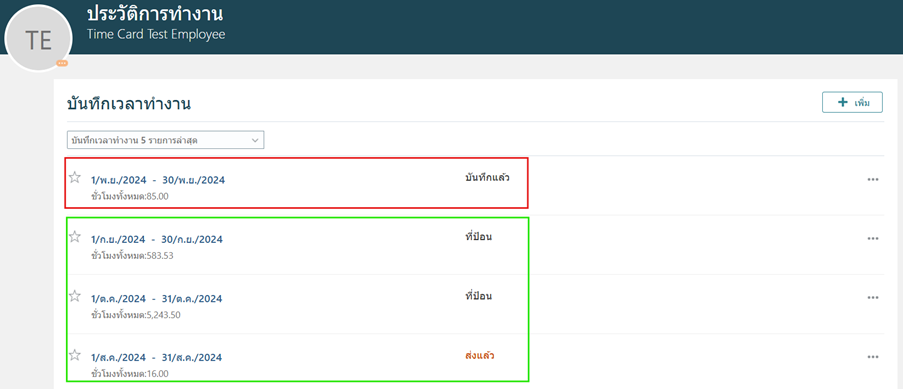The height and width of the screenshot is (389, 903).
Task: Open the 1/ก.ย./2024 - 30/ก.ย./2024 time card link
Action: coord(157,240)
